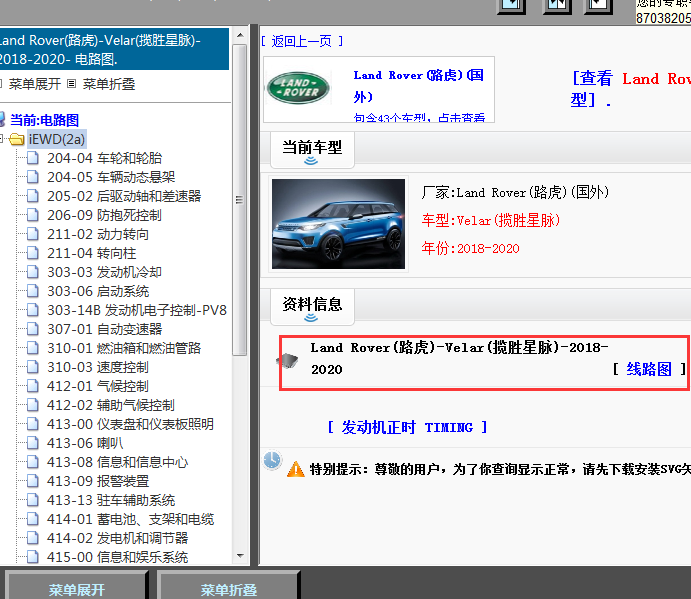The image size is (691, 599).
Task: Open 413-00 仪表盘和仪表板照明
Action: pyautogui.click(x=130, y=424)
